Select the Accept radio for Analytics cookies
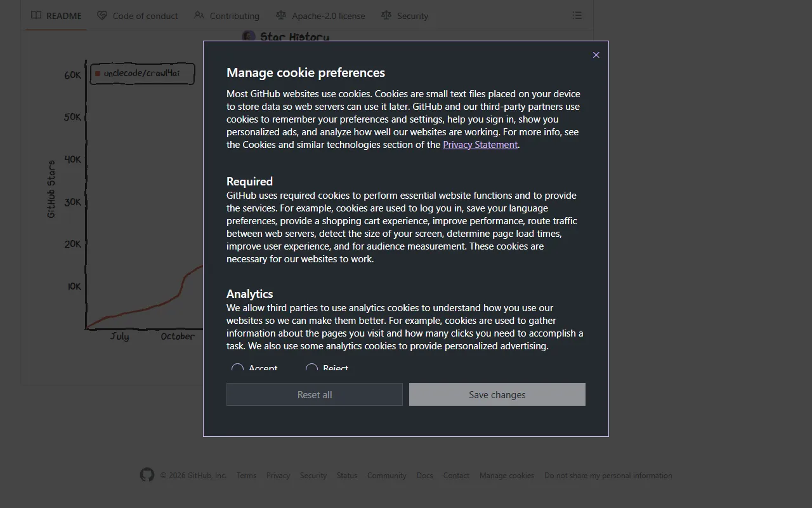 pos(237,368)
